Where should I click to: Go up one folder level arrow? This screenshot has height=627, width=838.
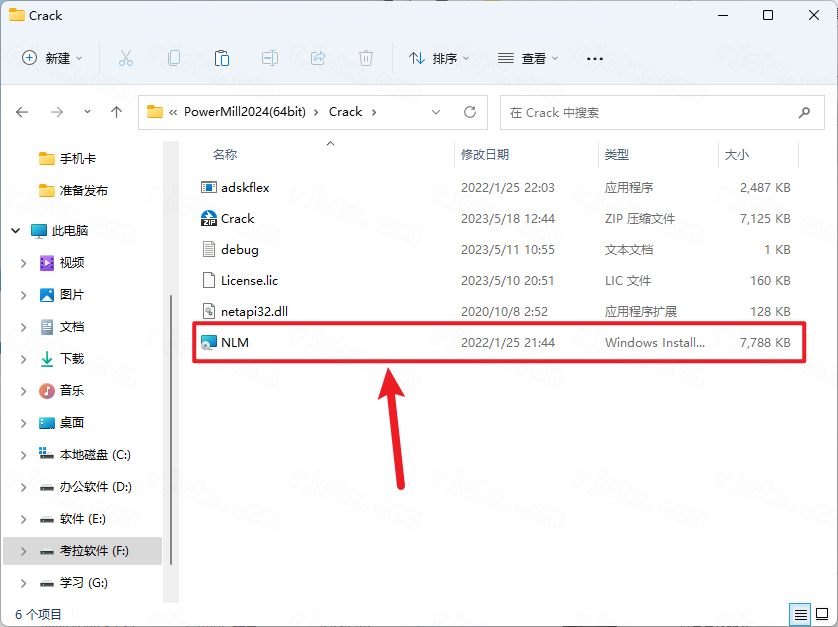117,112
